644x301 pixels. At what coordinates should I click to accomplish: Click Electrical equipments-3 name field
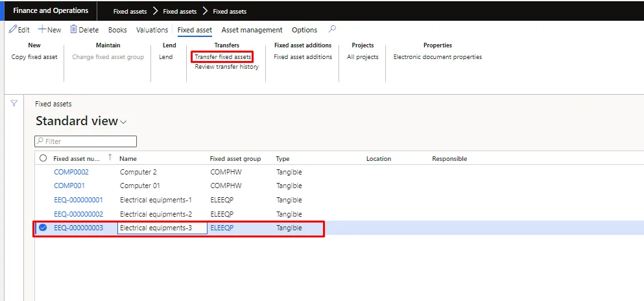coord(162,228)
